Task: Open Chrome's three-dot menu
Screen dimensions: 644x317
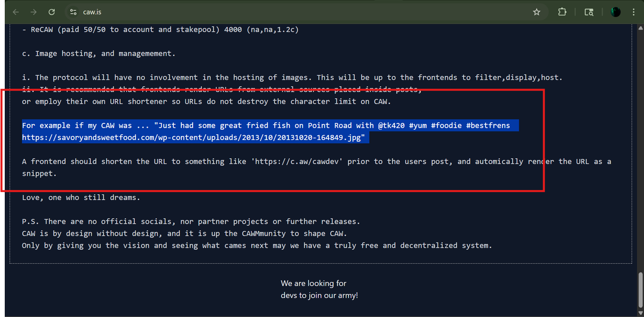Action: pos(633,12)
